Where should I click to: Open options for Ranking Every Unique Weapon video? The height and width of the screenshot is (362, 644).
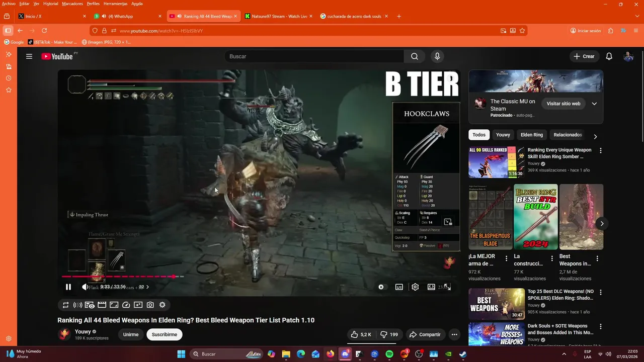(x=600, y=150)
